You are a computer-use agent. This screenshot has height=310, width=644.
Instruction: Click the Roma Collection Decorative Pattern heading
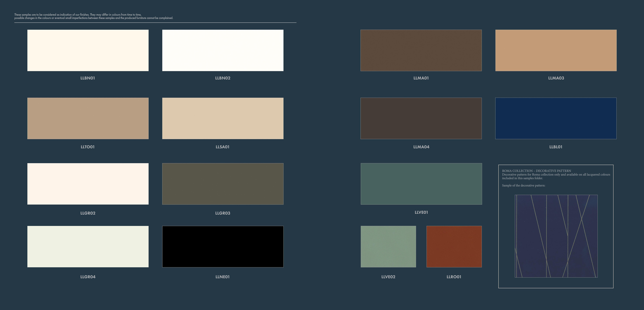point(536,171)
